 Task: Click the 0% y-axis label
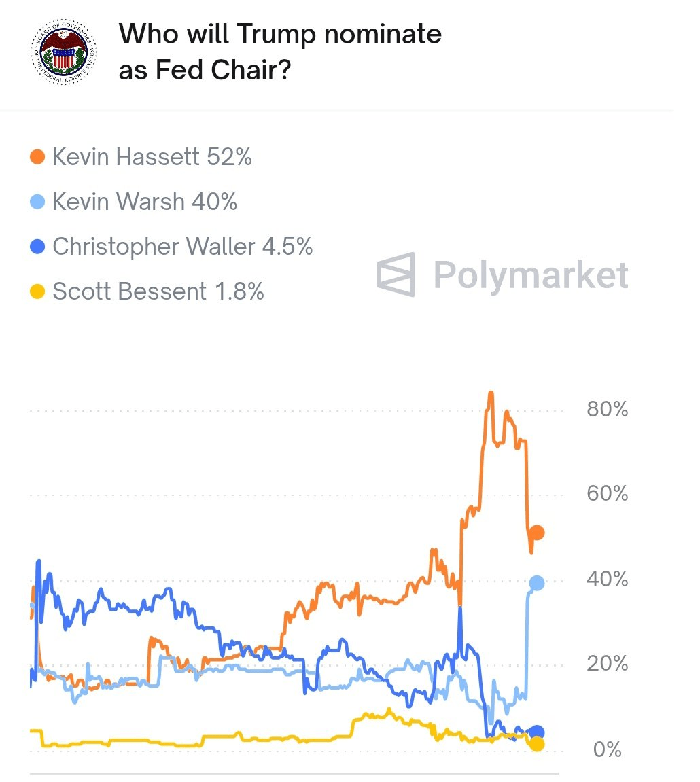point(607,750)
